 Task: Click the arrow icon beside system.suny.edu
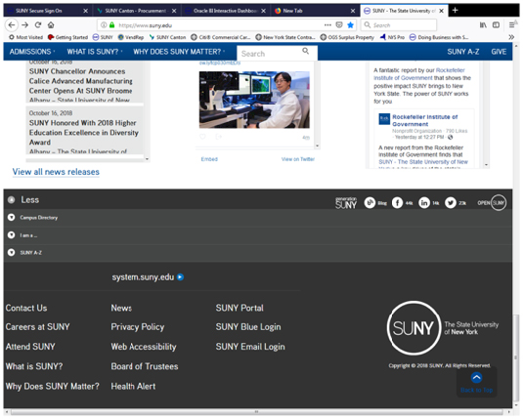coord(181,277)
